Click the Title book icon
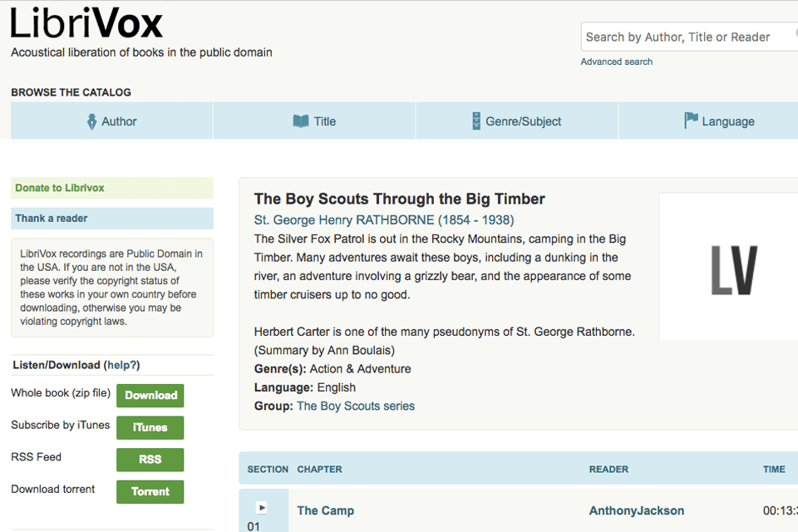 tap(301, 121)
